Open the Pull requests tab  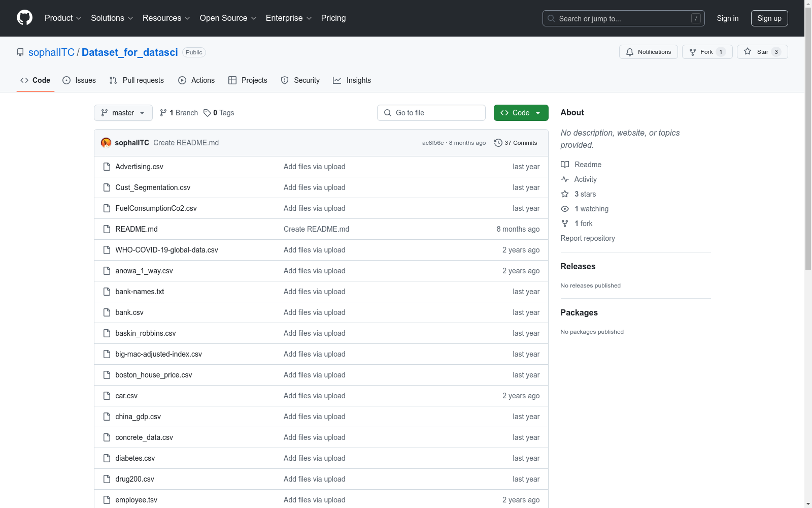point(137,80)
